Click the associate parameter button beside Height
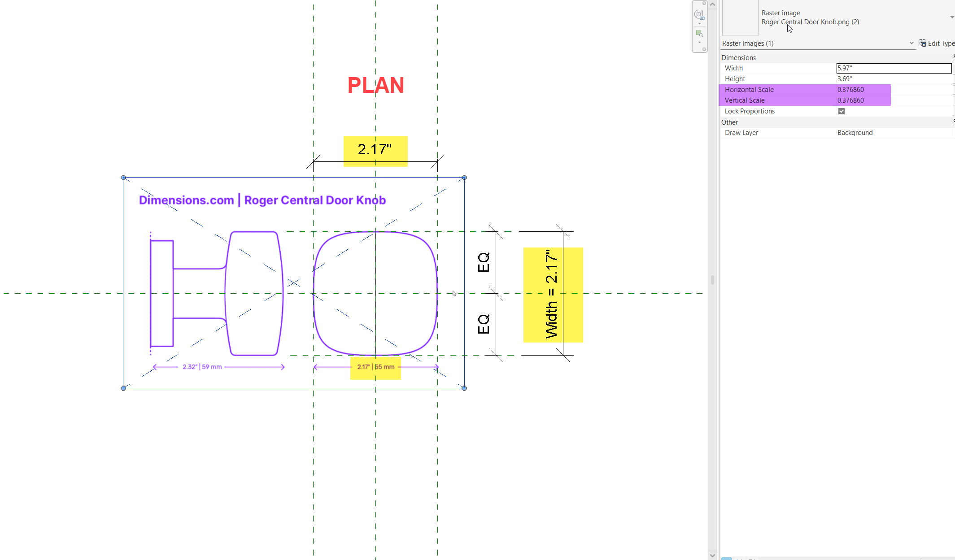Viewport: 955px width, 560px height. 953,79
